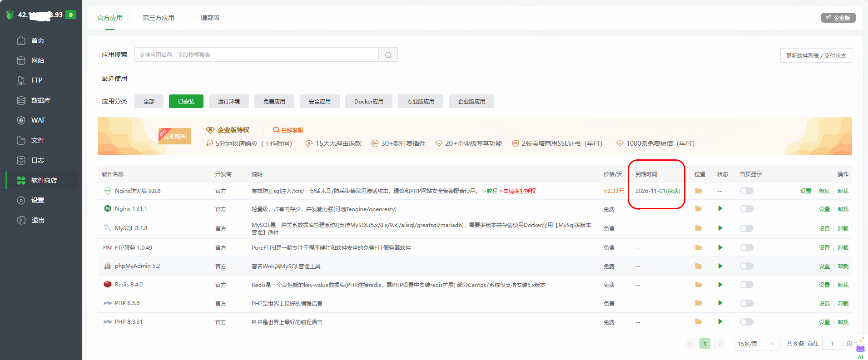This screenshot has width=868, height=360.
Task: Open folder location for FTP服务 1.0.49
Action: 698,247
